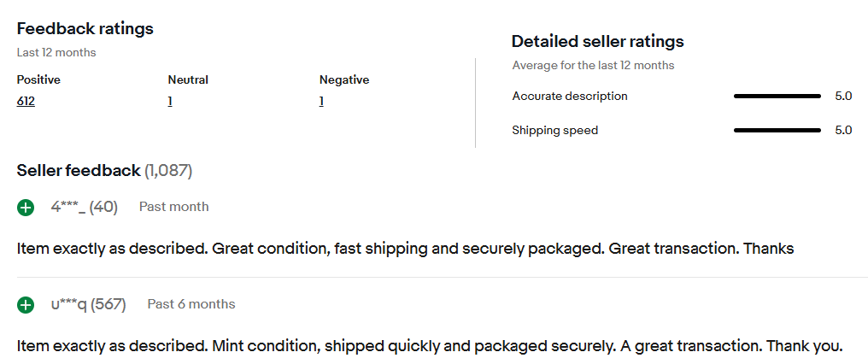Viewport: 868px width, 364px height.
Task: Click the Feedback ratings heading
Action: click(85, 29)
